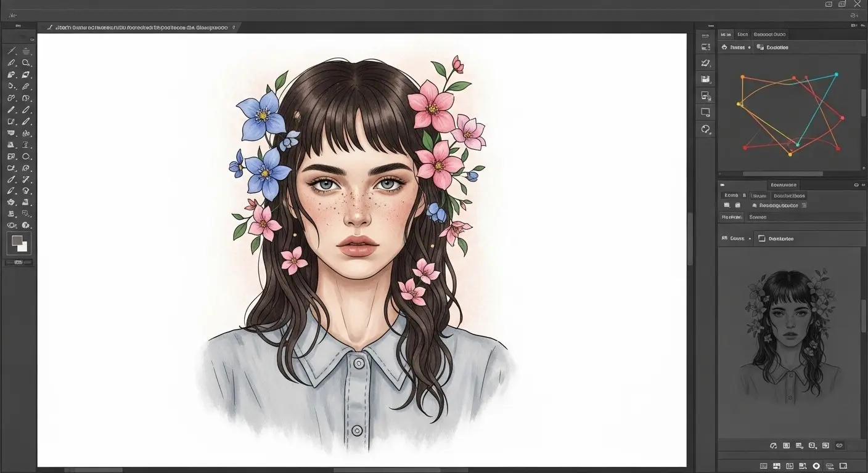Select the Ellipse shape tool in toolbox
The width and height of the screenshot is (868, 473).
click(x=27, y=156)
